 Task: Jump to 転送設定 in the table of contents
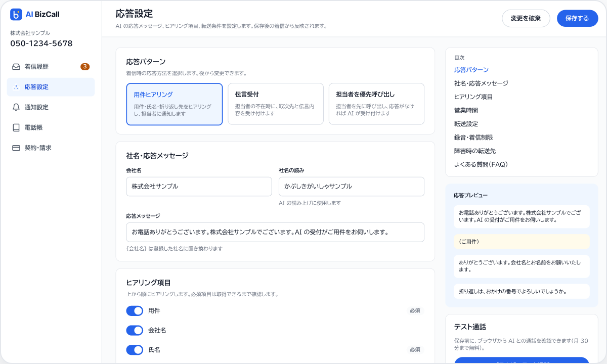466,124
